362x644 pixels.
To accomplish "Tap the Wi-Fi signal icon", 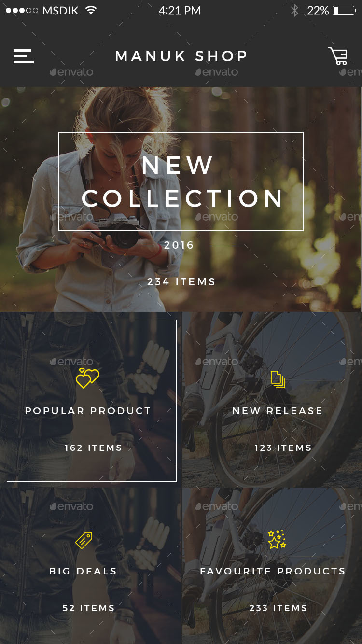I will (x=90, y=10).
